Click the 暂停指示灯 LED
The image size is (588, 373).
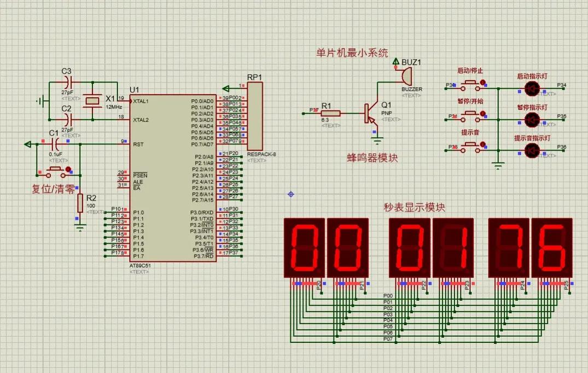(532, 119)
